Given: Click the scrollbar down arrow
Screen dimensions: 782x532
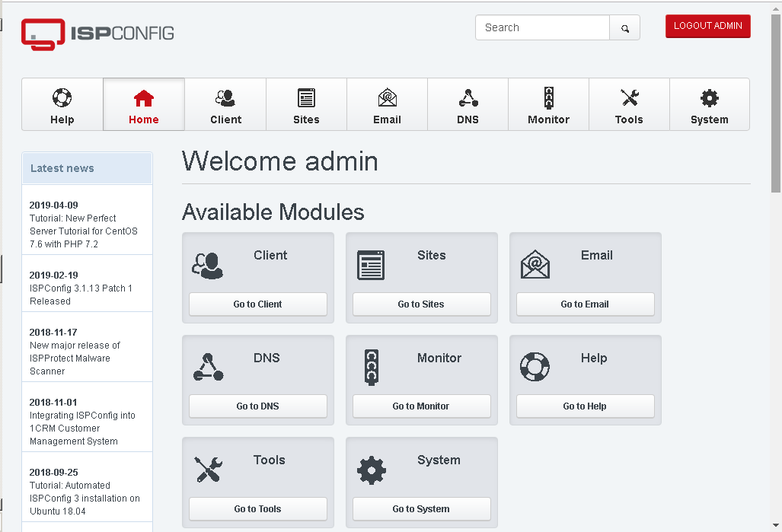Looking at the screenshot, I should (775, 525).
